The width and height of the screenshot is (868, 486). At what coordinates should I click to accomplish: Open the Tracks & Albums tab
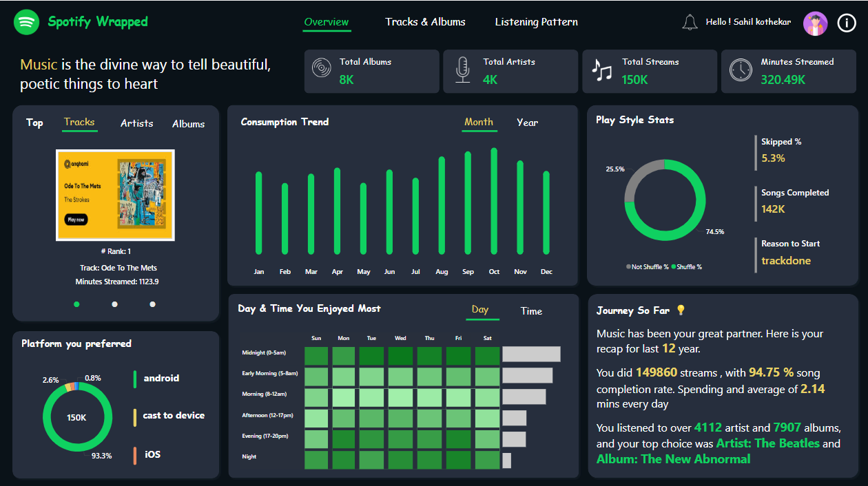tap(425, 22)
